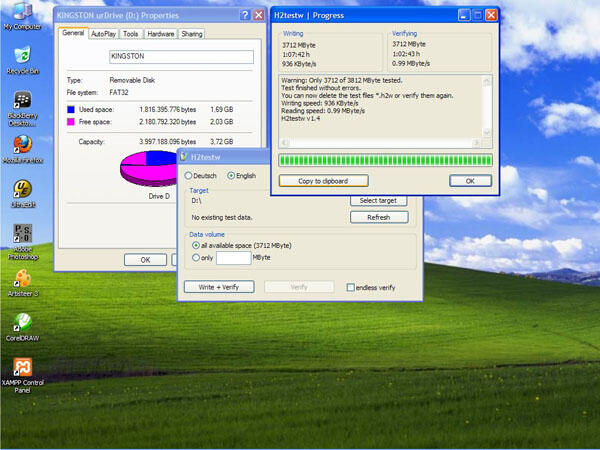
Task: Open the XAMPP Control Panel shortcut
Action: [x=23, y=376]
